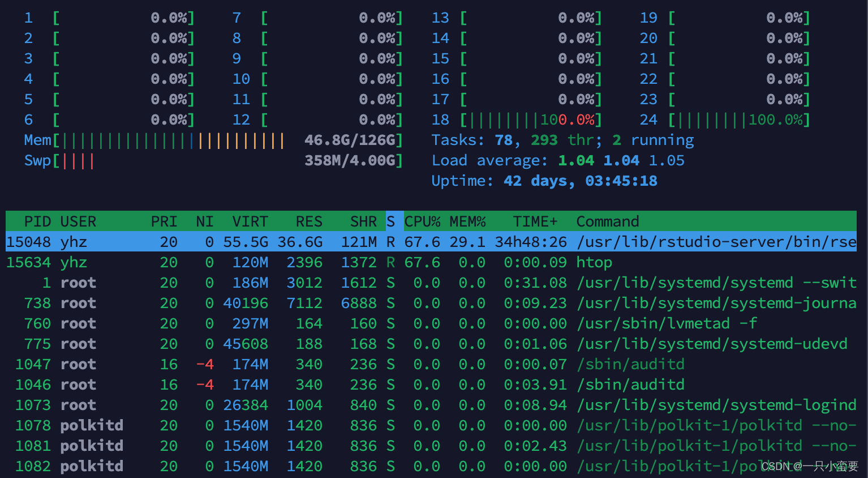Viewport: 868px width, 478px height.
Task: Click the highlighted S state column header
Action: pos(390,221)
